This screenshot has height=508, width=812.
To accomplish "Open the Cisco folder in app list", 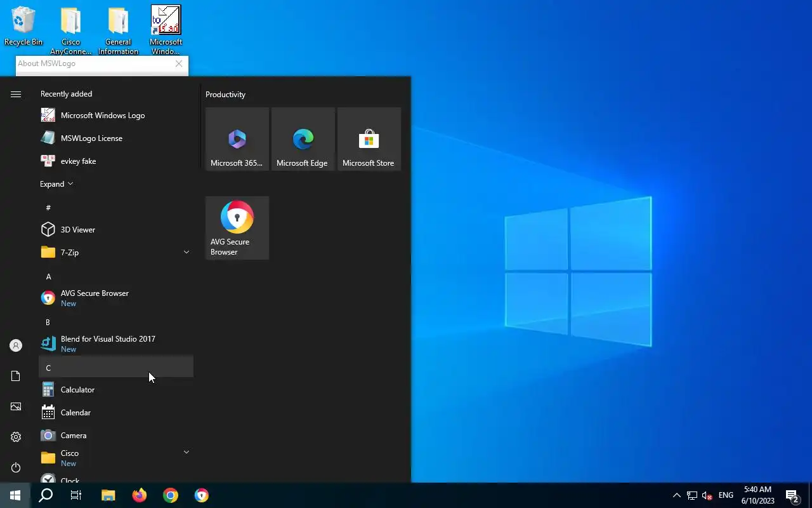I will (x=116, y=458).
